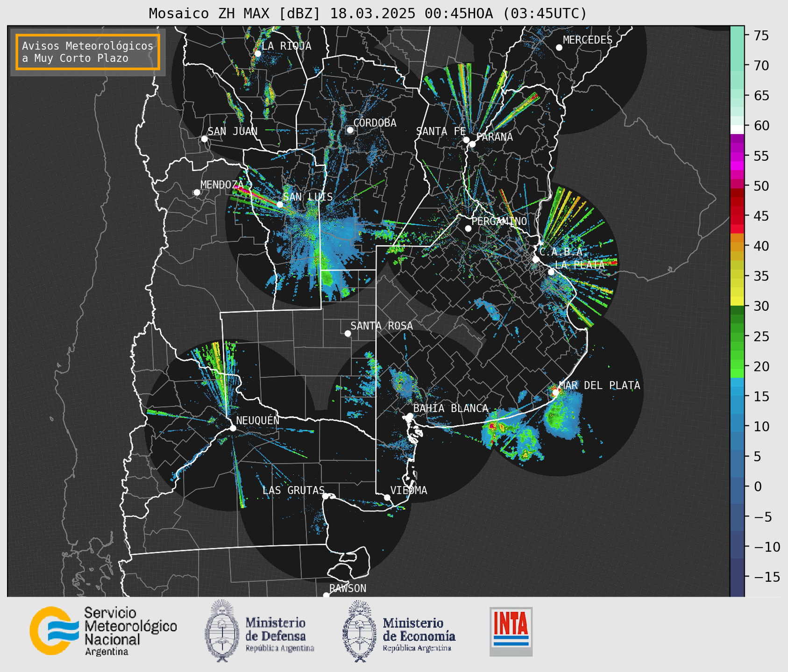This screenshot has width=788, height=672.
Task: Click the Avisos Meteorológicos a Muy Corto Plazo box
Action: coord(88,52)
